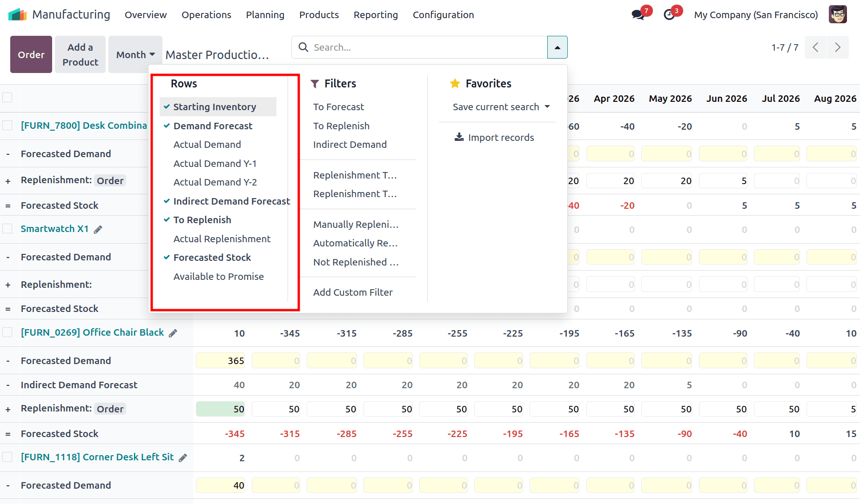Open the activities clock icon
Viewport: 860px width, 504px height.
point(669,14)
